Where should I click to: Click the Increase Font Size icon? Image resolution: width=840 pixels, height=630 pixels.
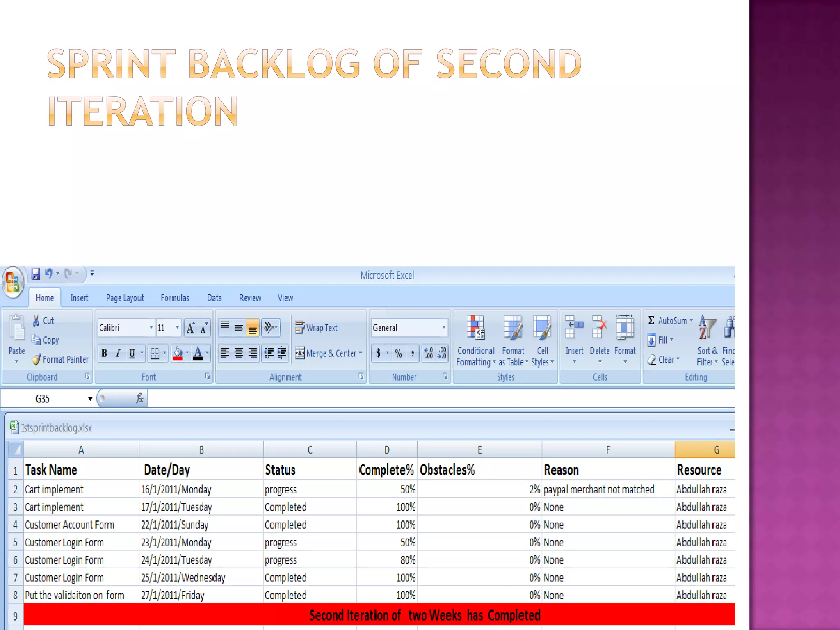pos(190,328)
